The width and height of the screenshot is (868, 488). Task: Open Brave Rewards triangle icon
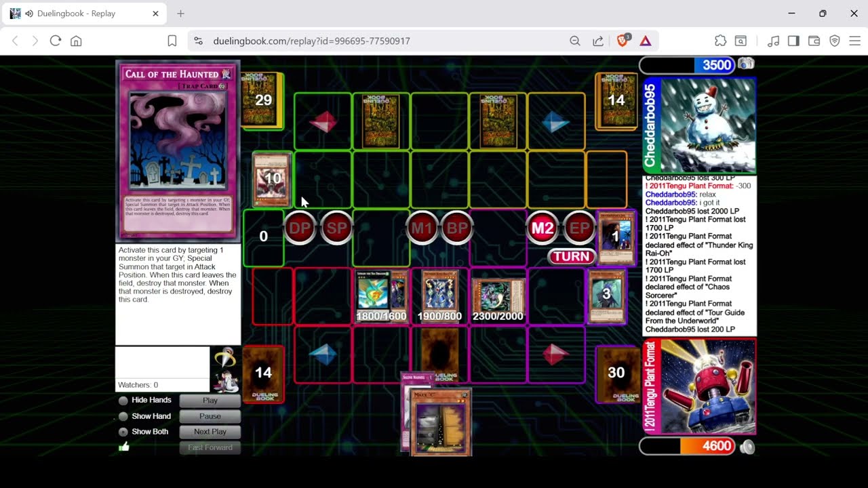tap(646, 41)
